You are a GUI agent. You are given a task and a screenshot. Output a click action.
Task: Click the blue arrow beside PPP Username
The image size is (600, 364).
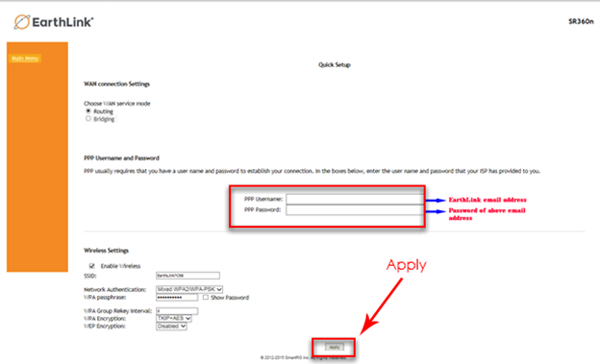click(x=436, y=200)
